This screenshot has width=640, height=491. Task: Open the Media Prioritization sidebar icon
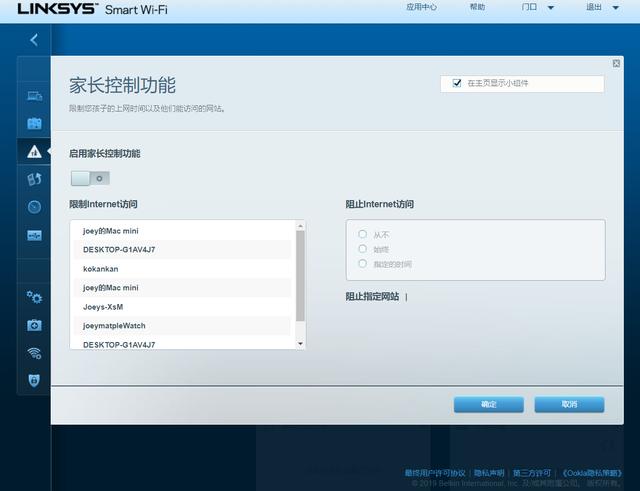click(x=34, y=179)
